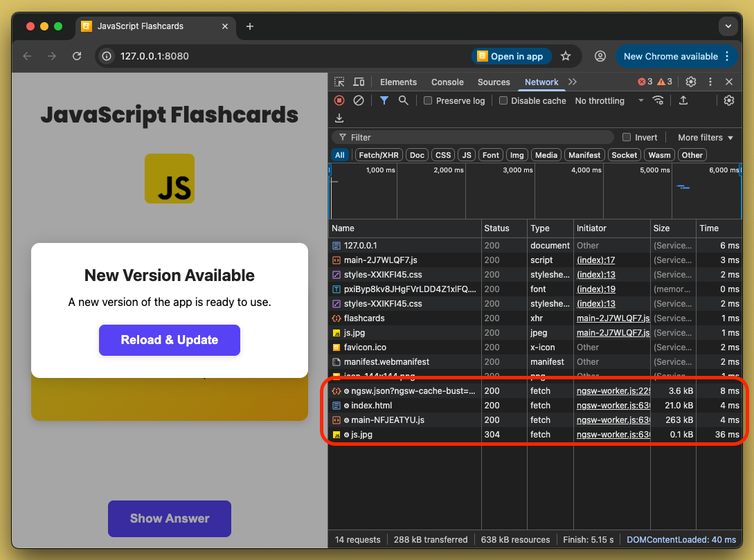Open Chrome update menu three dots
The width and height of the screenshot is (754, 560).
click(727, 56)
